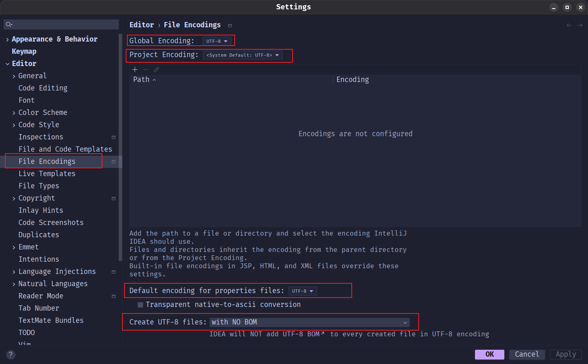588x364 pixels.
Task: Click the search icon in settings search
Action: click(x=9, y=24)
